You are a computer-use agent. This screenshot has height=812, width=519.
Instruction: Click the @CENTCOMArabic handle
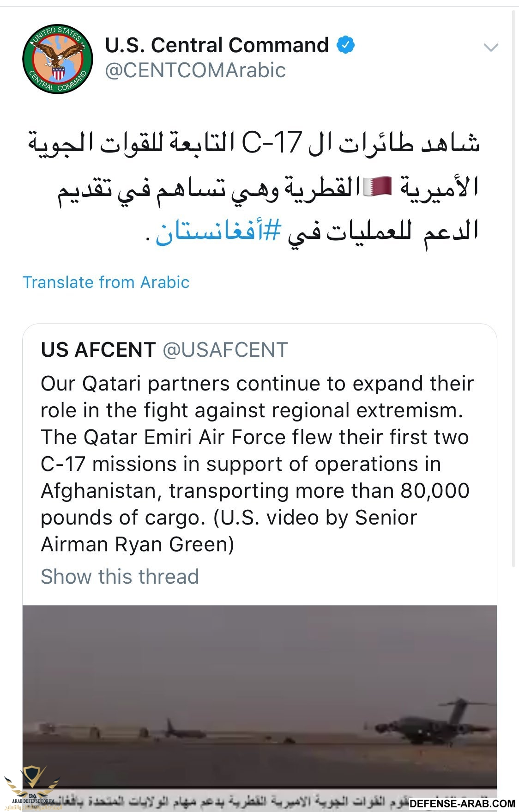click(x=195, y=71)
